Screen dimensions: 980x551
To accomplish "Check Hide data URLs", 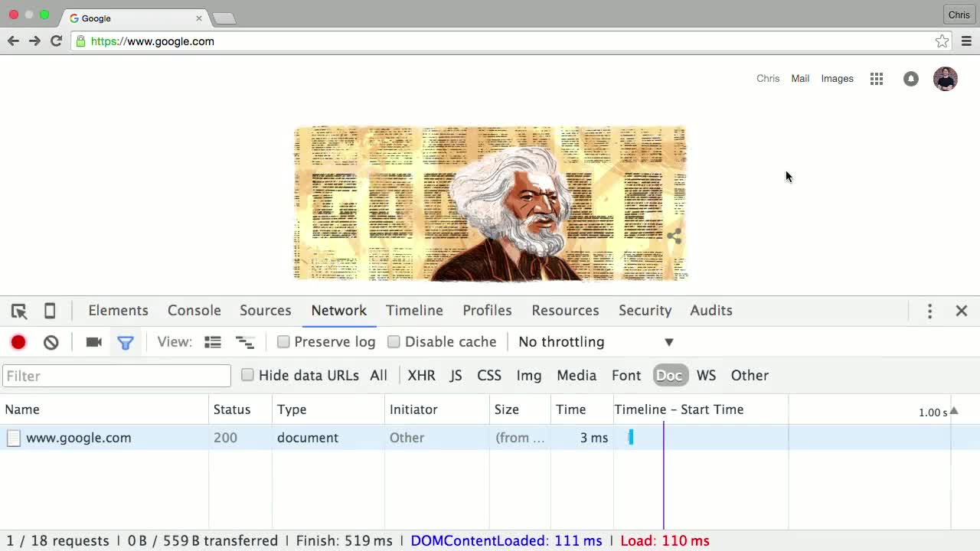I will tap(247, 375).
